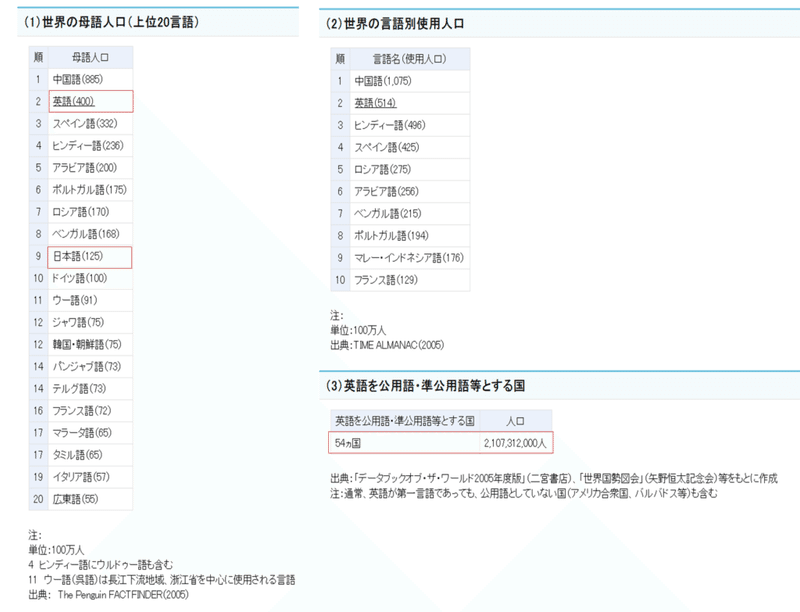Select the ベンガル語(168) cell
The height and width of the screenshot is (612, 800).
point(90,234)
